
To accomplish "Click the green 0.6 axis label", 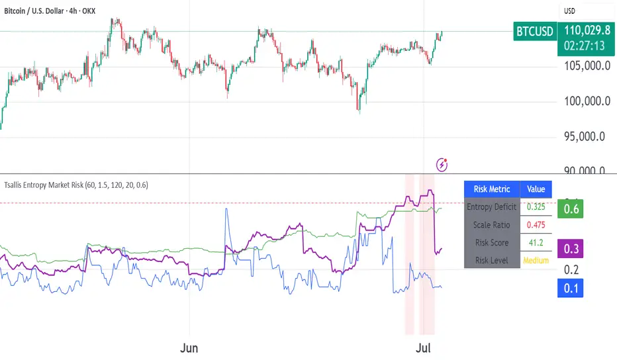I will pyautogui.click(x=571, y=210).
